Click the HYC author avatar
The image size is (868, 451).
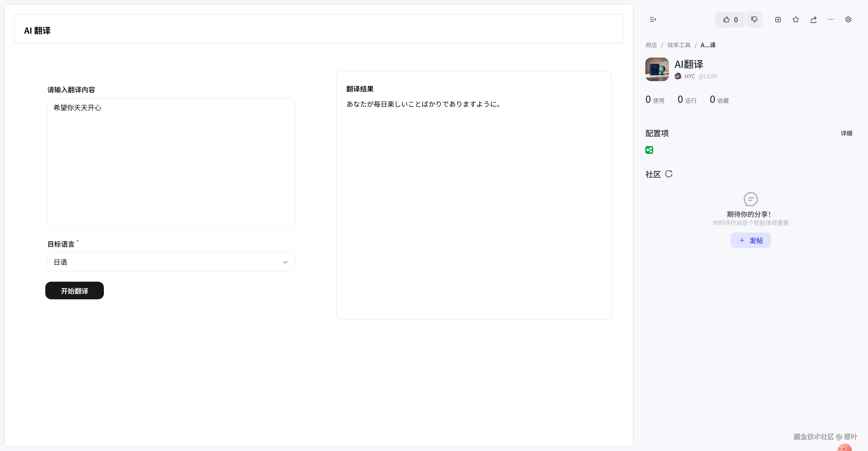click(x=678, y=76)
